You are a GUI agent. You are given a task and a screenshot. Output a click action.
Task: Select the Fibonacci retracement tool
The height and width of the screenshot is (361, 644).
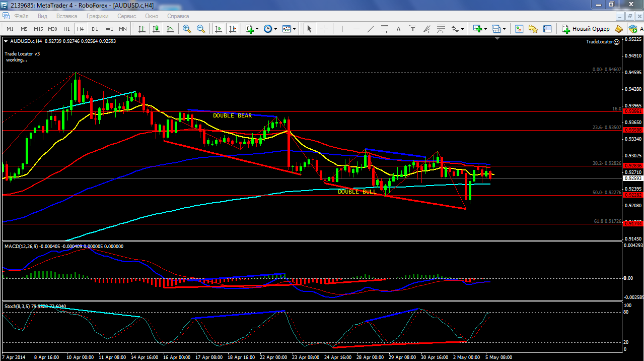pyautogui.click(x=384, y=29)
